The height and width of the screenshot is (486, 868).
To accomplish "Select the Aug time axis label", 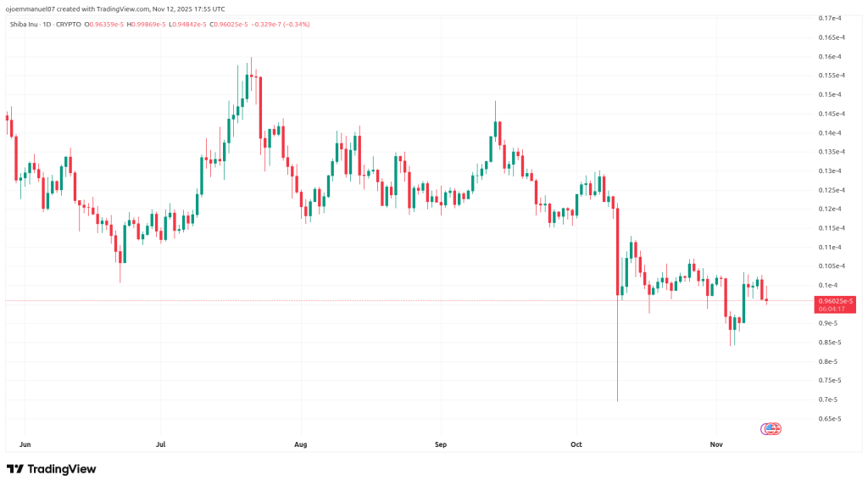I will tap(300, 444).
